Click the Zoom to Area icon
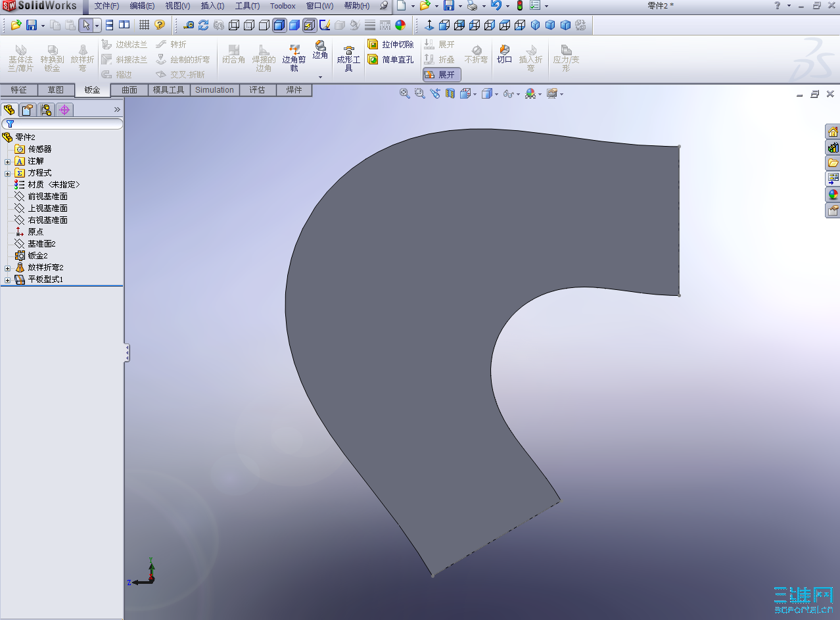 click(420, 93)
